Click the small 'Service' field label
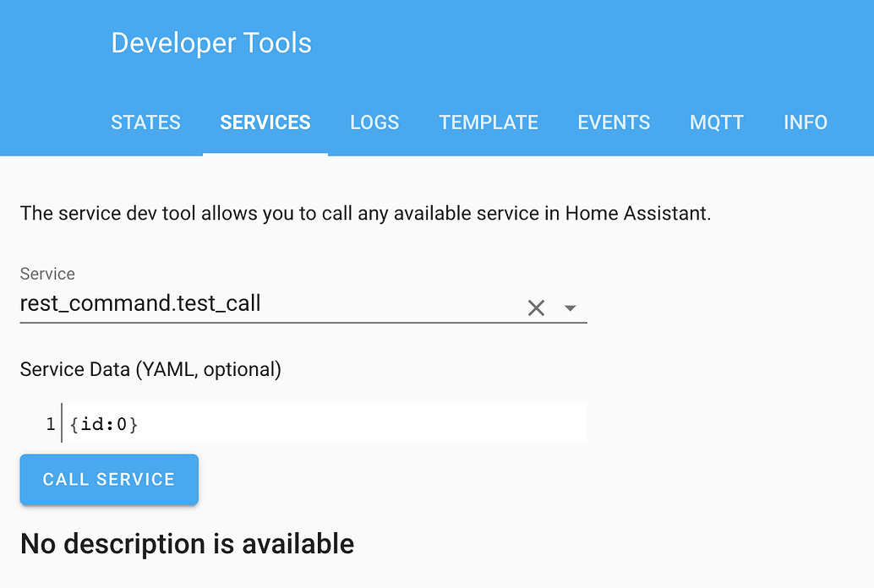Screen dimensions: 874x588 click(x=47, y=274)
